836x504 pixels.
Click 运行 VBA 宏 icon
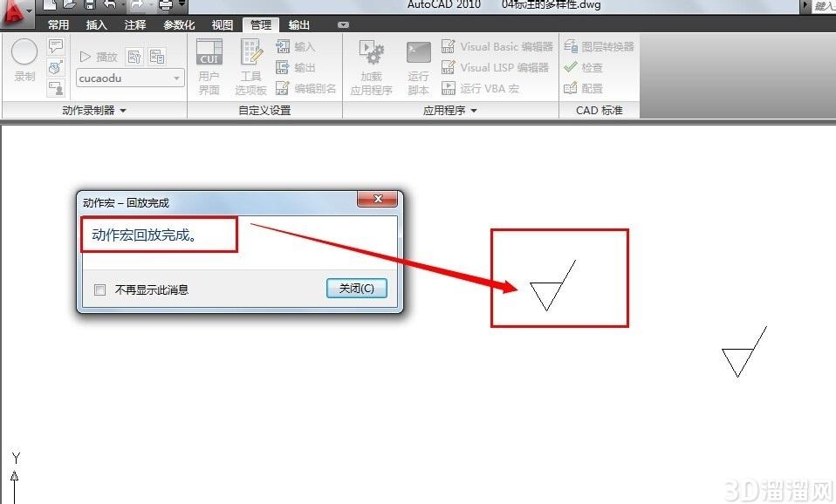pos(448,88)
